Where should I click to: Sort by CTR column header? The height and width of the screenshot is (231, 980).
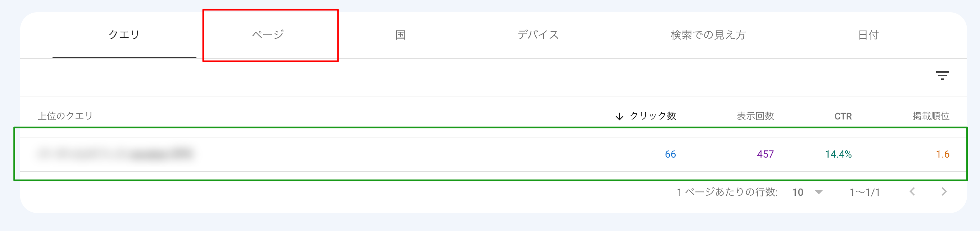click(843, 117)
